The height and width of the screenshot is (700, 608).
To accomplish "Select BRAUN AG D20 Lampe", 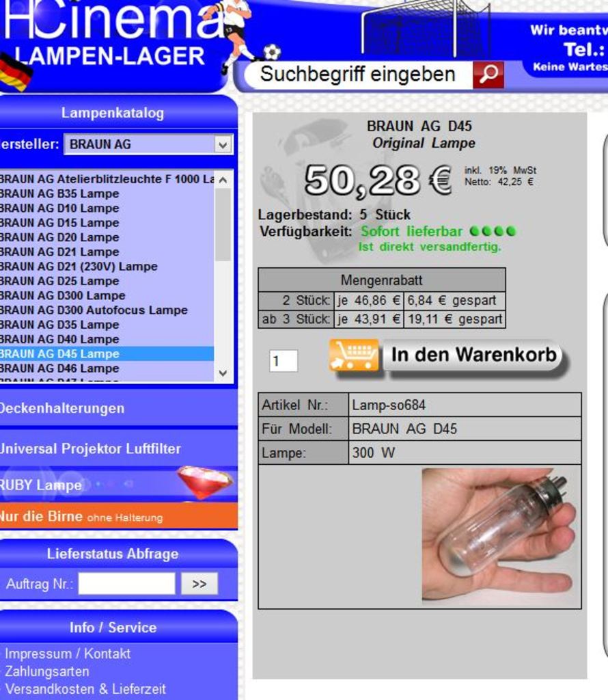I will click(x=107, y=237).
